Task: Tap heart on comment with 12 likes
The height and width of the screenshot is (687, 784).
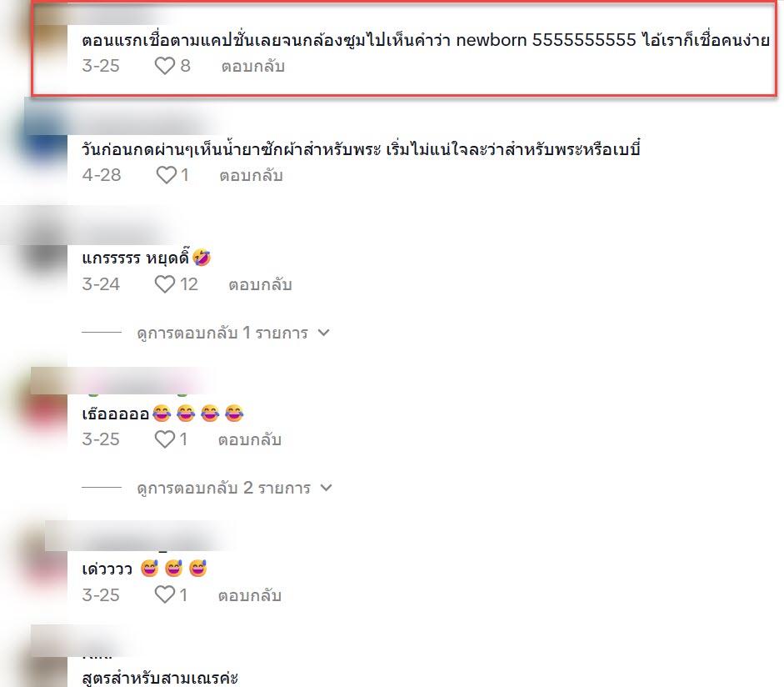Action: point(164,284)
